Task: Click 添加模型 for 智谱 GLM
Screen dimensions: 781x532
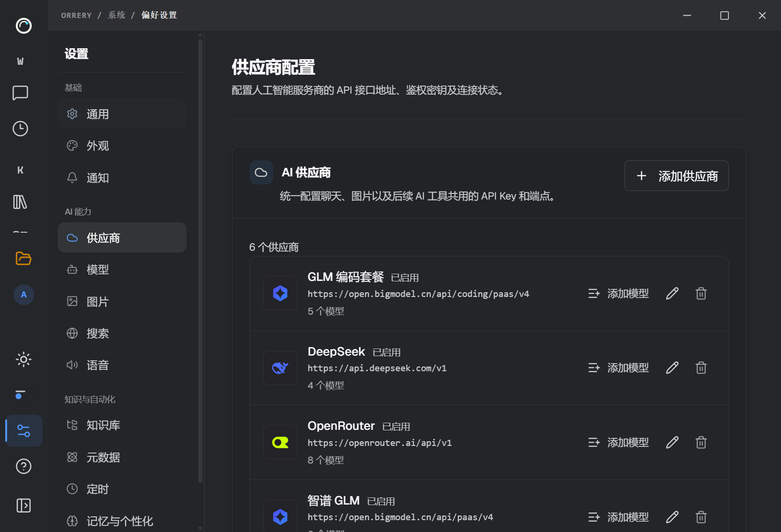Action: (x=618, y=517)
